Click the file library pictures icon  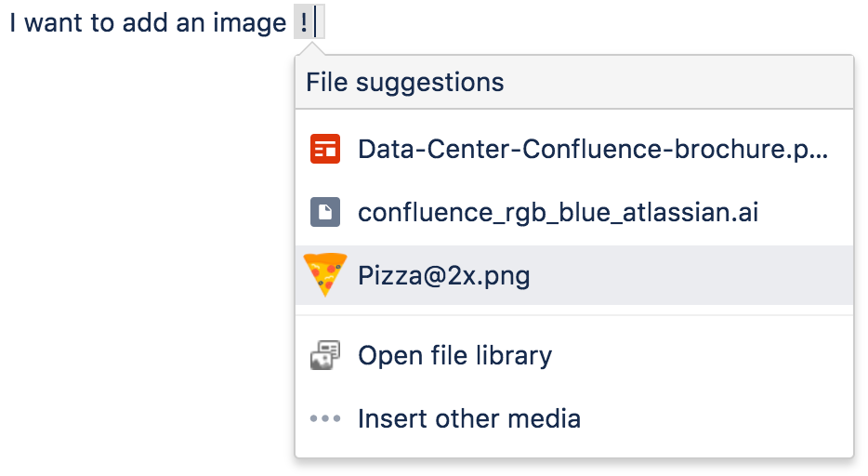[x=325, y=355]
